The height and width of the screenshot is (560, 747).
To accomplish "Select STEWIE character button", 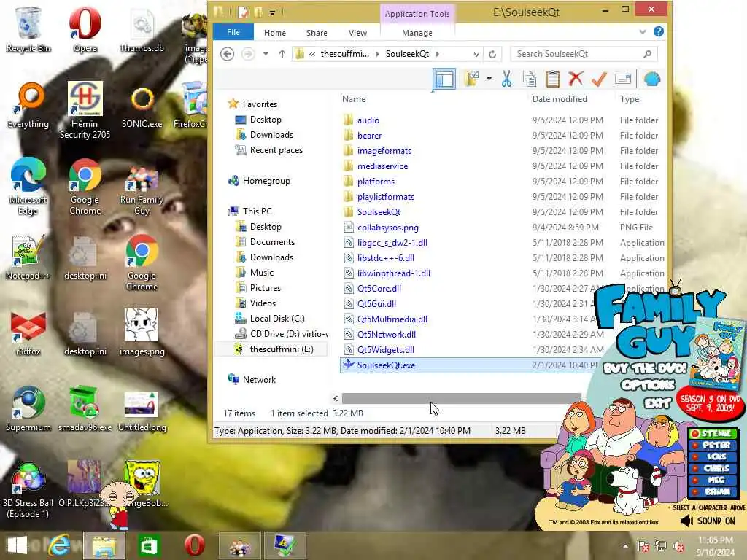I will point(713,433).
